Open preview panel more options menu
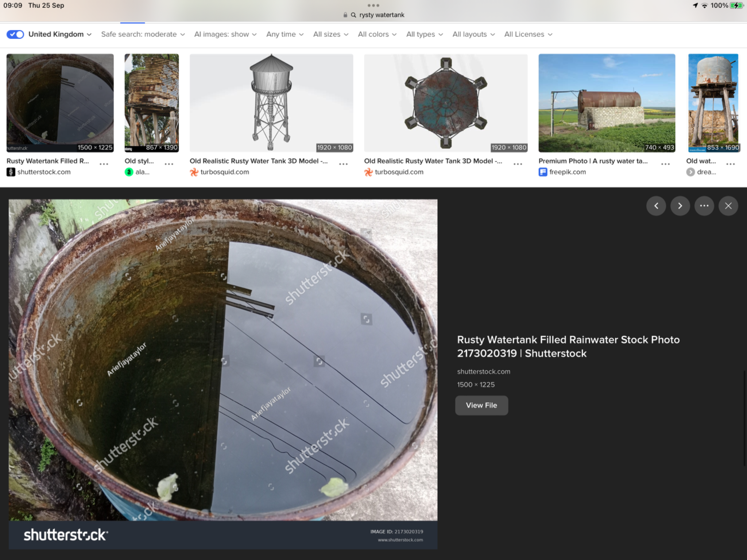 [x=704, y=206]
